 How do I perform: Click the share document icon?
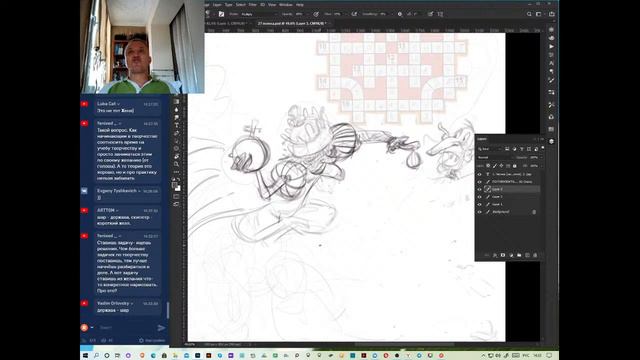pyautogui.click(x=552, y=14)
